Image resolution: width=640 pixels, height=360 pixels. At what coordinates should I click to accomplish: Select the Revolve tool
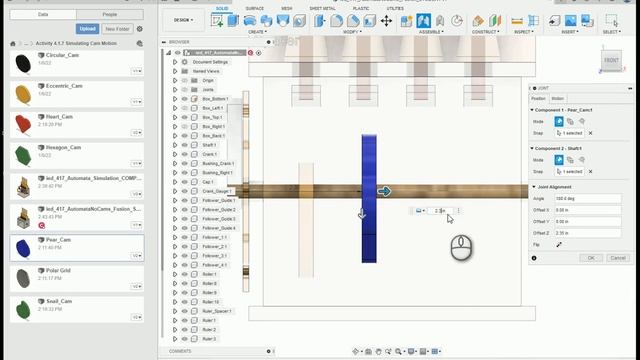pyautogui.click(x=250, y=20)
